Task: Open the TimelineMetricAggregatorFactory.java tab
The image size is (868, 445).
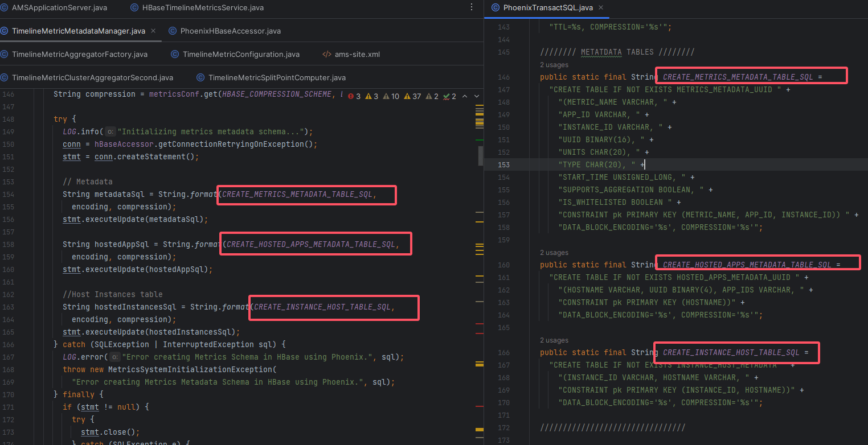Action: 74,54
